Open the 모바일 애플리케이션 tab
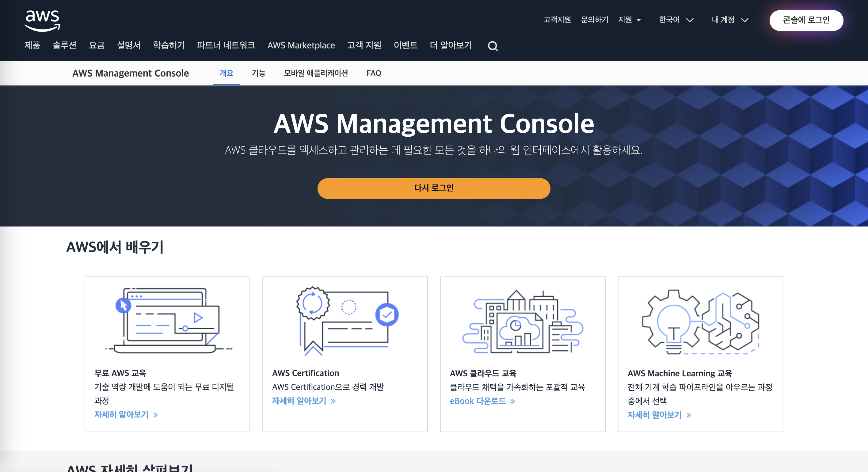This screenshot has height=472, width=868. coord(316,73)
